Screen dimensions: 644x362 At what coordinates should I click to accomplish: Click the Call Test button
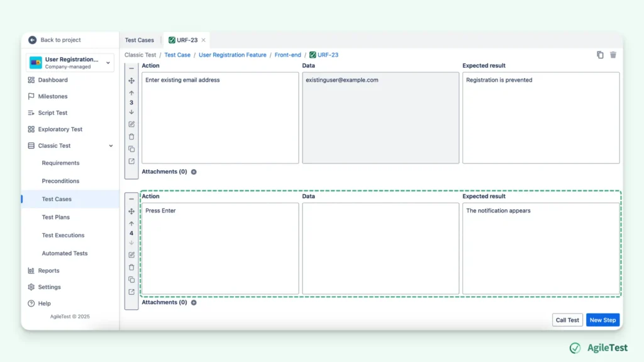tap(567, 320)
